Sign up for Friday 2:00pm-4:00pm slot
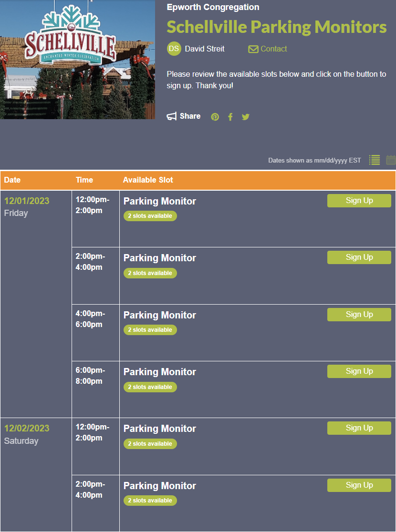Screen dimensions: 396x532 pyautogui.click(x=359, y=257)
